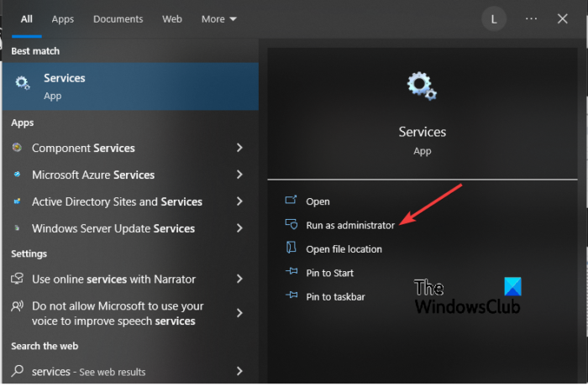Click the Open action icon
588x386 pixels.
coord(291,200)
